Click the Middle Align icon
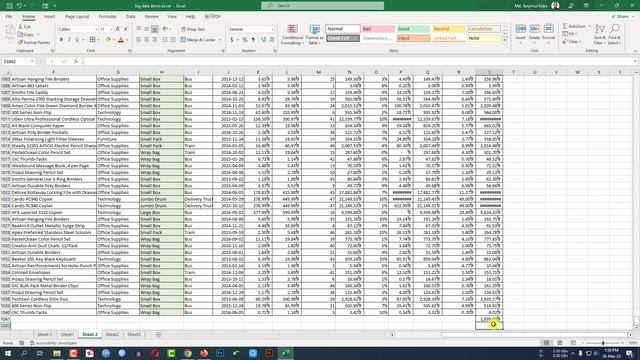 (147, 29)
